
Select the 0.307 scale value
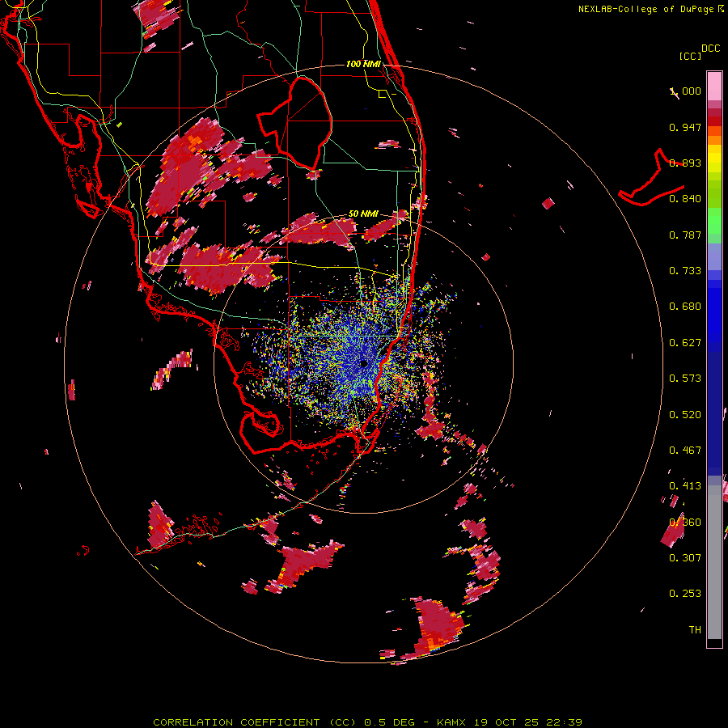[x=685, y=558]
